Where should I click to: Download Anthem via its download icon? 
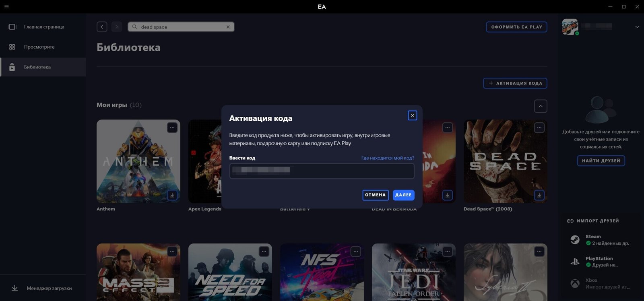[x=172, y=195]
